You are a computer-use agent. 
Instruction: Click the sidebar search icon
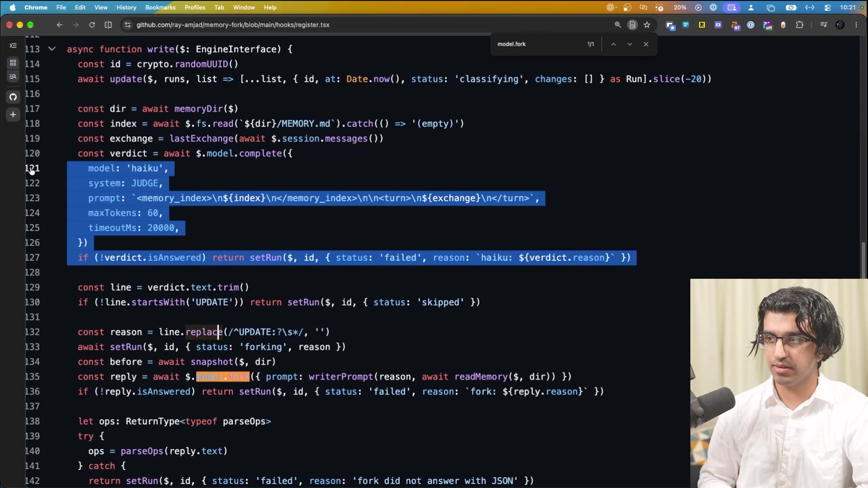click(x=13, y=76)
